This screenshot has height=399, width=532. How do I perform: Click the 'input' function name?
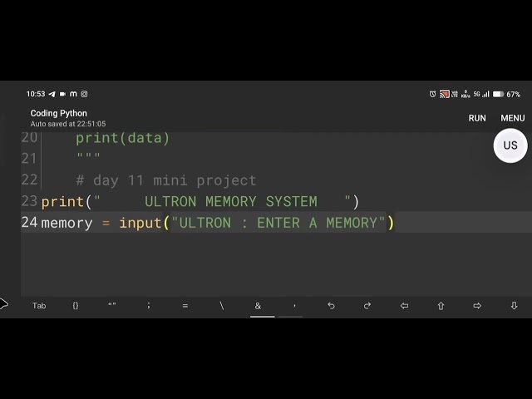pos(140,224)
